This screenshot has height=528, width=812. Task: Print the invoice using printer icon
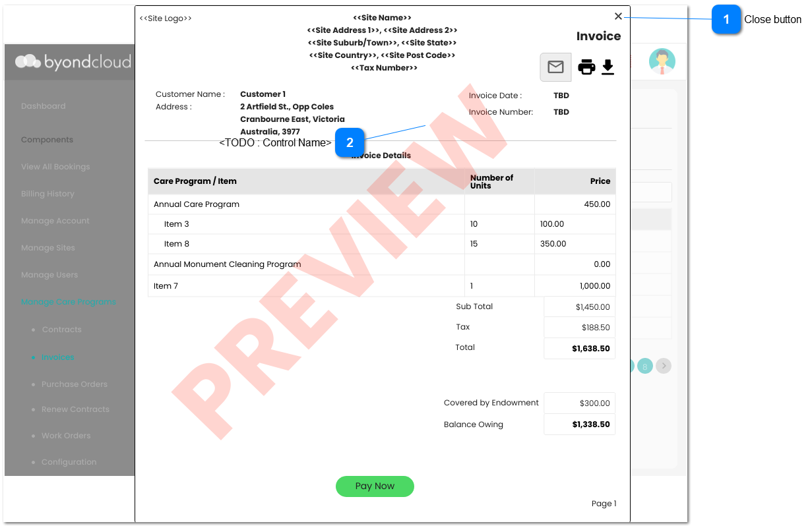(586, 67)
